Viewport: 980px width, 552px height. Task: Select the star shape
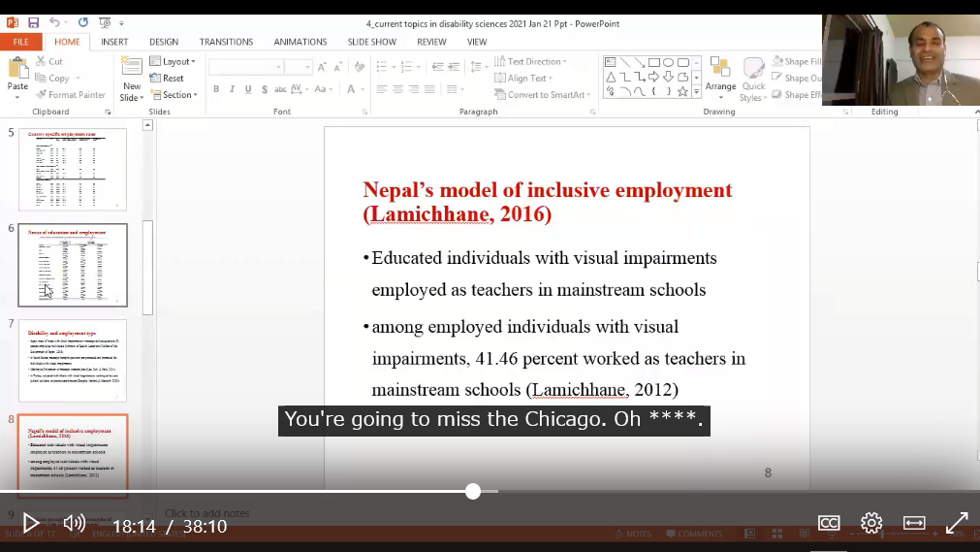pyautogui.click(x=682, y=91)
